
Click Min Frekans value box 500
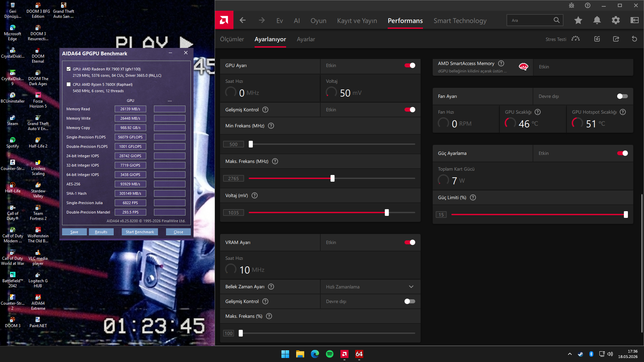pyautogui.click(x=233, y=144)
